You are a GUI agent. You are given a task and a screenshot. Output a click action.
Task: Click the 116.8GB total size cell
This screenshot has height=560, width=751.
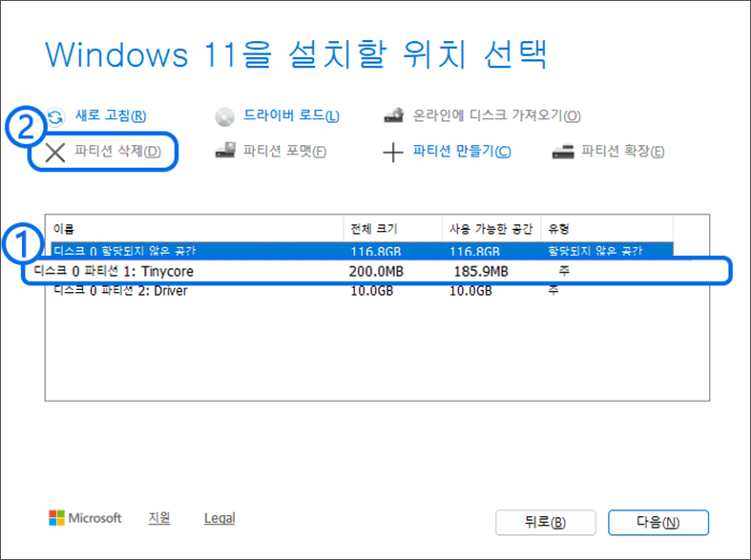376,251
